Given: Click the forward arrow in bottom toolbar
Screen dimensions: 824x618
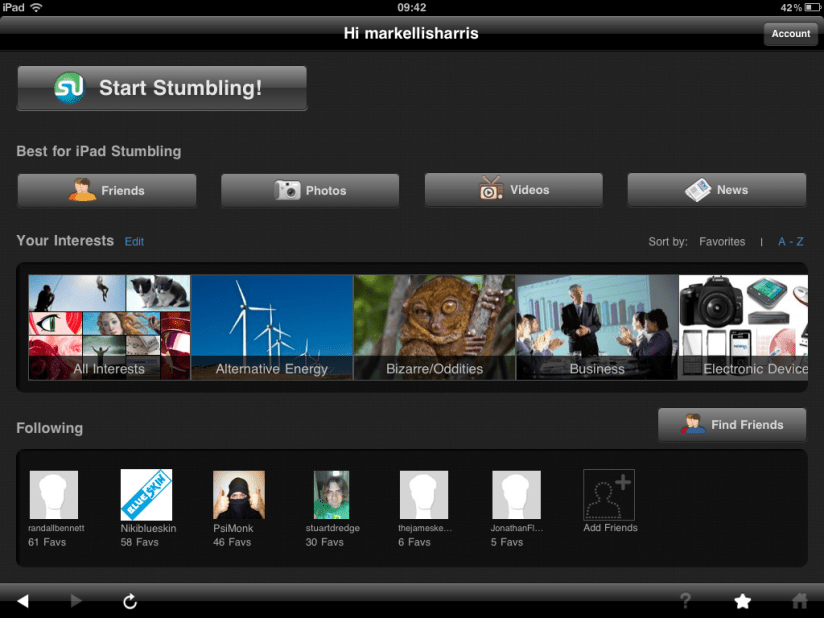Looking at the screenshot, I should 76,601.
